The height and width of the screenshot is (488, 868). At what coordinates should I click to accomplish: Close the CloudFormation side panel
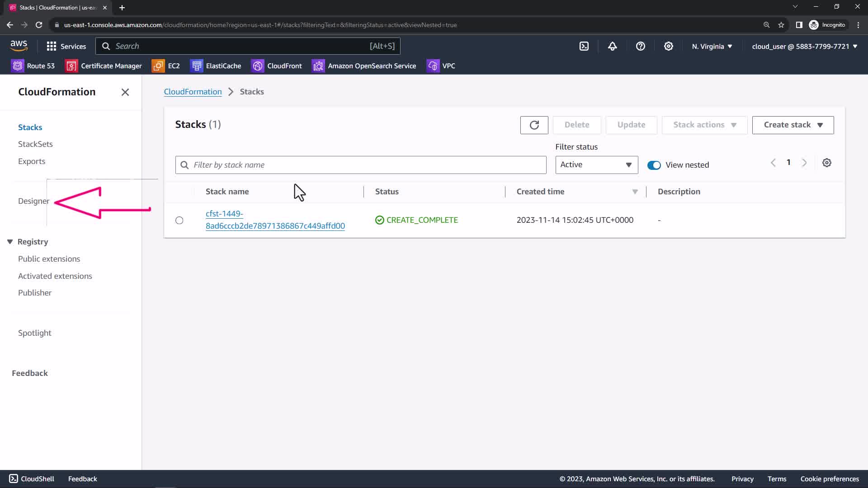pyautogui.click(x=125, y=92)
